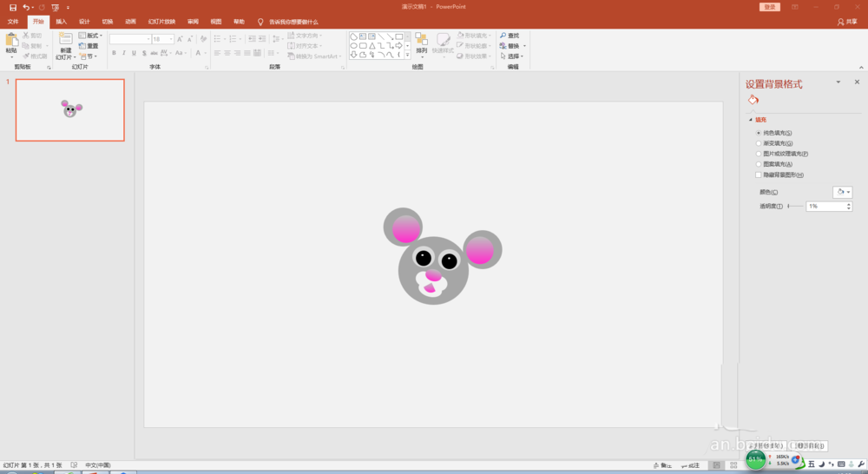Image resolution: width=868 pixels, height=474 pixels.
Task: Click the Save icon in the quick access toolbar
Action: [12, 7]
